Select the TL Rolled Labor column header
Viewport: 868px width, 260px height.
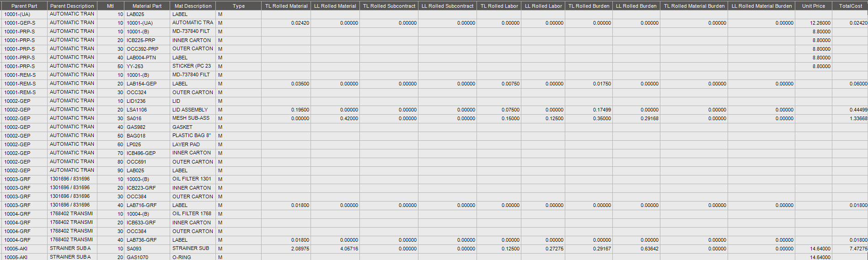[x=499, y=6]
